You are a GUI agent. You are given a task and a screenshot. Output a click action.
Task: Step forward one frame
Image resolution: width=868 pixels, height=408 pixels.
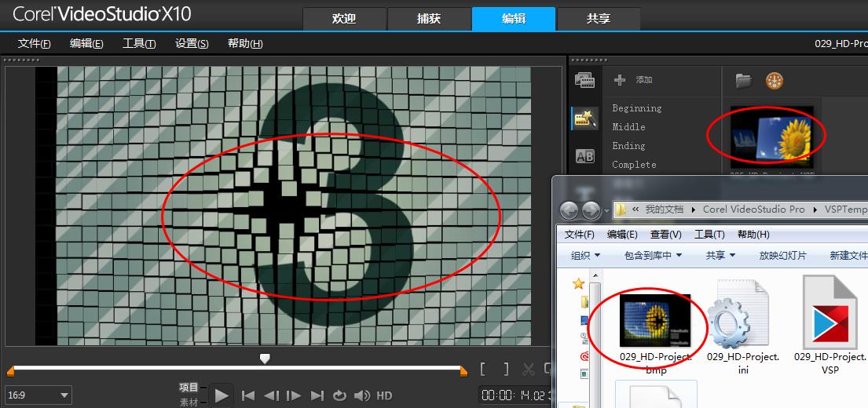[294, 395]
